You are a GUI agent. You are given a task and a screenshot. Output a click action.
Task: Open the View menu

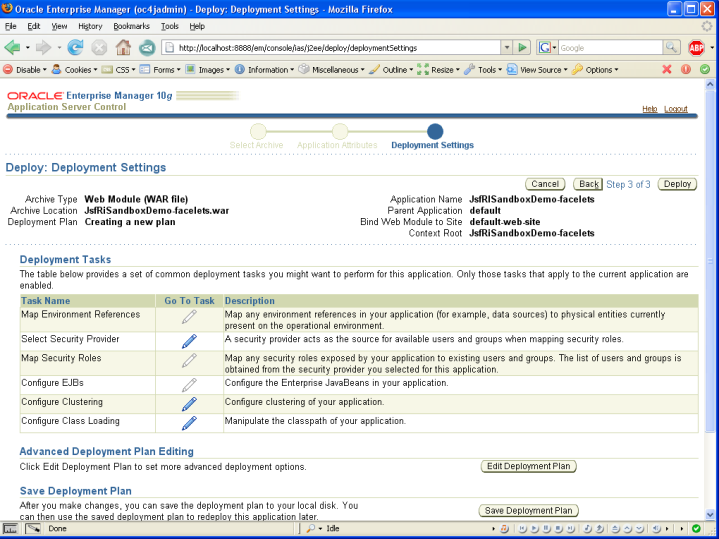(59, 26)
